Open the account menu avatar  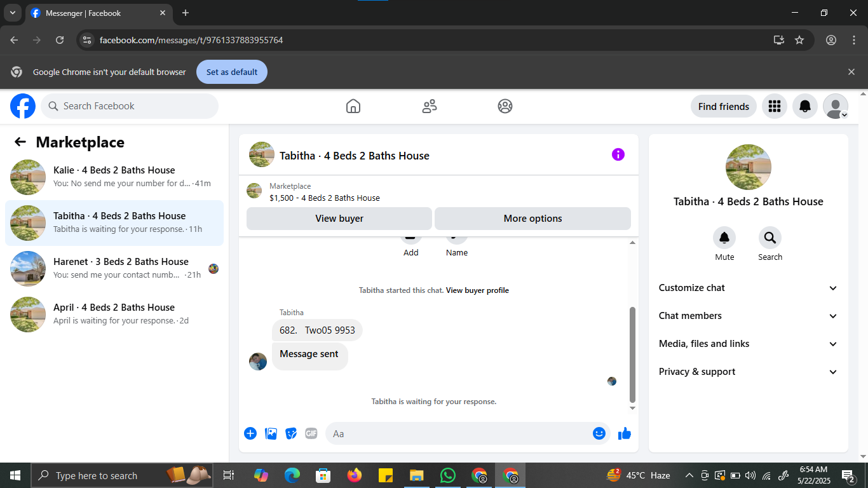(x=836, y=106)
